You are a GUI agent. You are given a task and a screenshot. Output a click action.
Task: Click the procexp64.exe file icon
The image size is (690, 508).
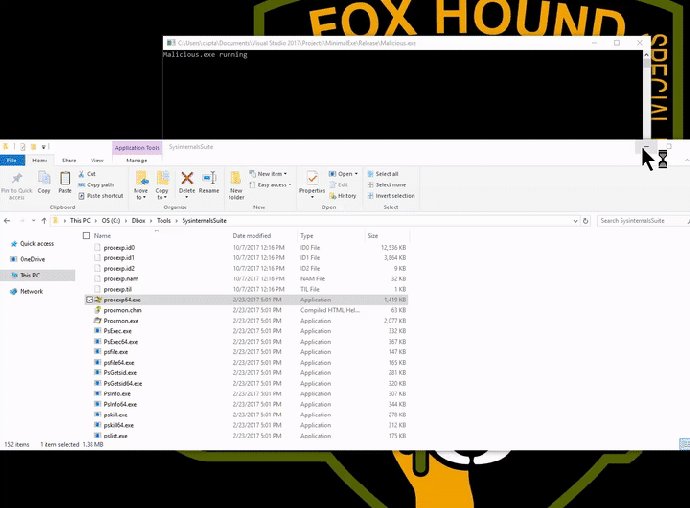point(98,300)
